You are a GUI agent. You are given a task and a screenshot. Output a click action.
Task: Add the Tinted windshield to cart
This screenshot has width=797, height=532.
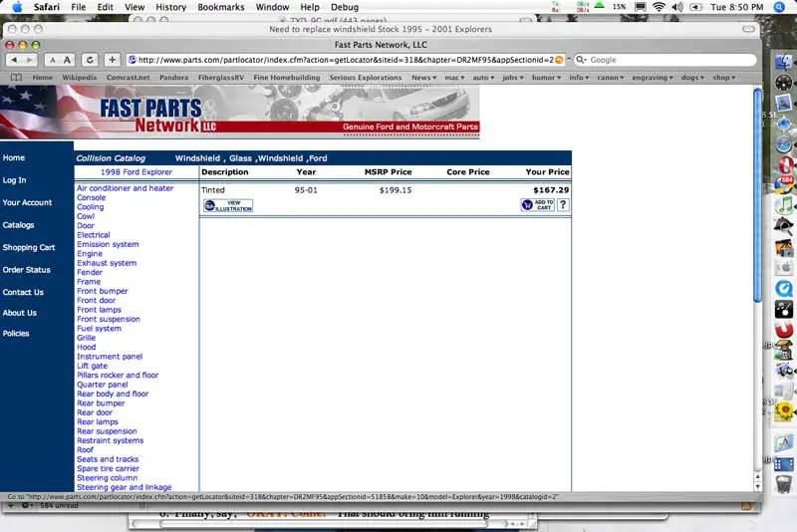click(538, 205)
